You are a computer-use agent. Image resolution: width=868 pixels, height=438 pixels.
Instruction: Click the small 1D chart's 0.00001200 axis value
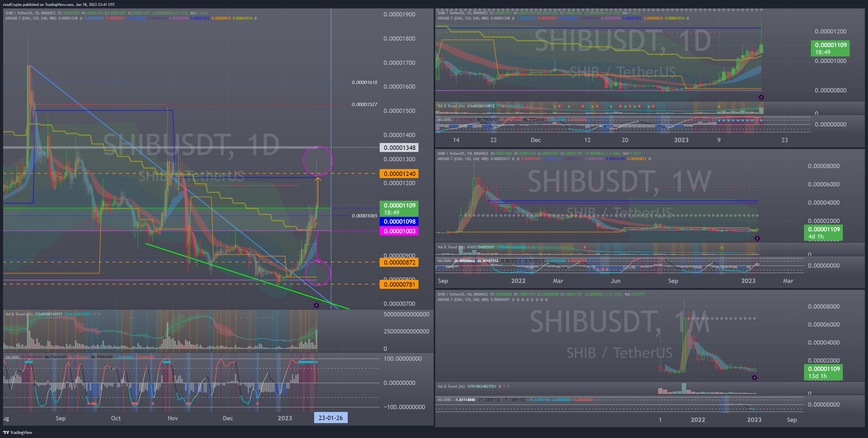[830, 31]
